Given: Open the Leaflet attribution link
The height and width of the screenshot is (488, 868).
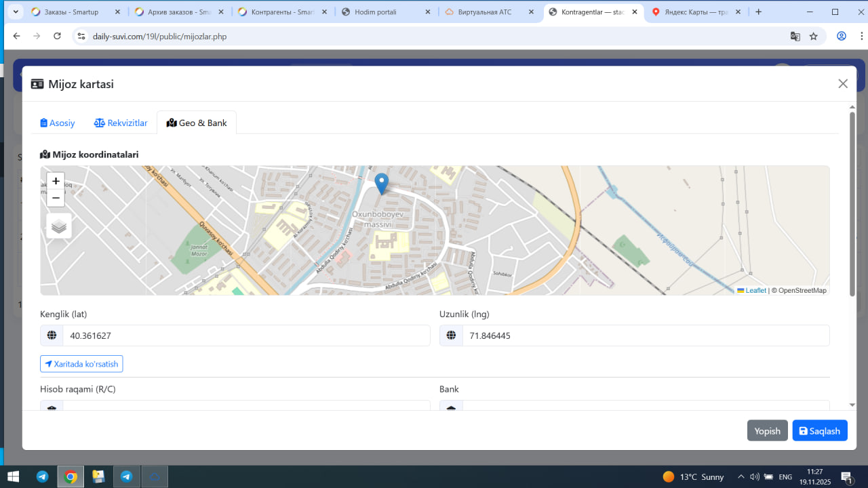Looking at the screenshot, I should (755, 290).
